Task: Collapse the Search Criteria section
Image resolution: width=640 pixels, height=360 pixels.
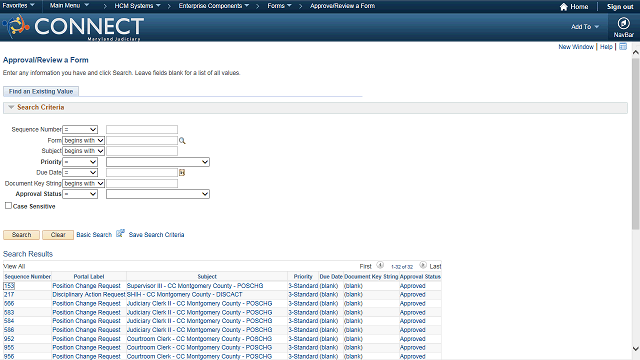Action: point(11,107)
